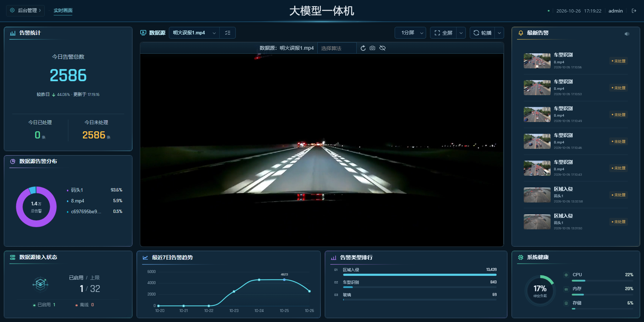This screenshot has width=644, height=322.
Task: Click the bar icon beside 告警类型排行
Action: (x=334, y=258)
